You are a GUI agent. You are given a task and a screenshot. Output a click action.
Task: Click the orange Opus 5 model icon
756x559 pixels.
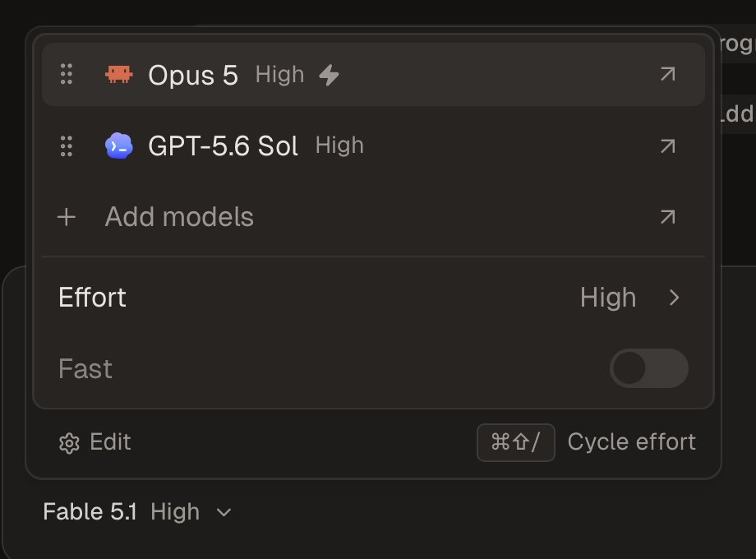tap(119, 74)
